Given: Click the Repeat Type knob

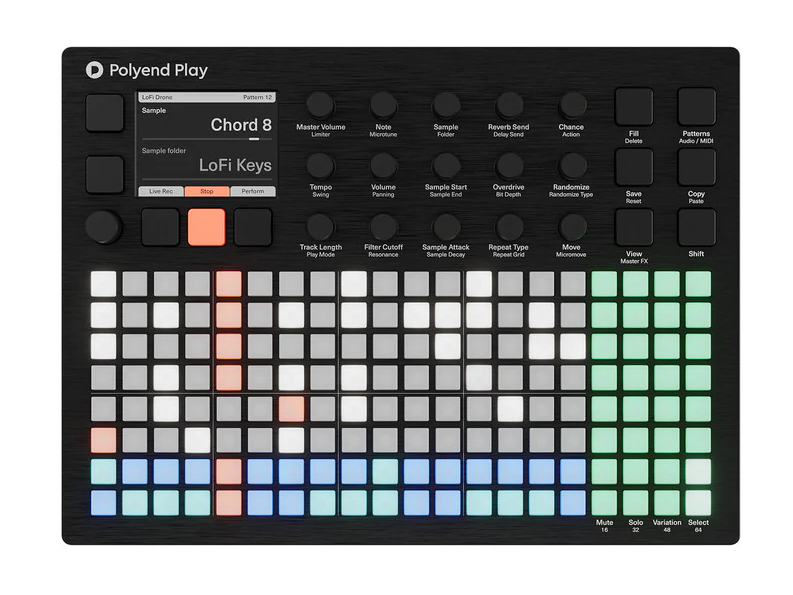Looking at the screenshot, I should 508,226.
